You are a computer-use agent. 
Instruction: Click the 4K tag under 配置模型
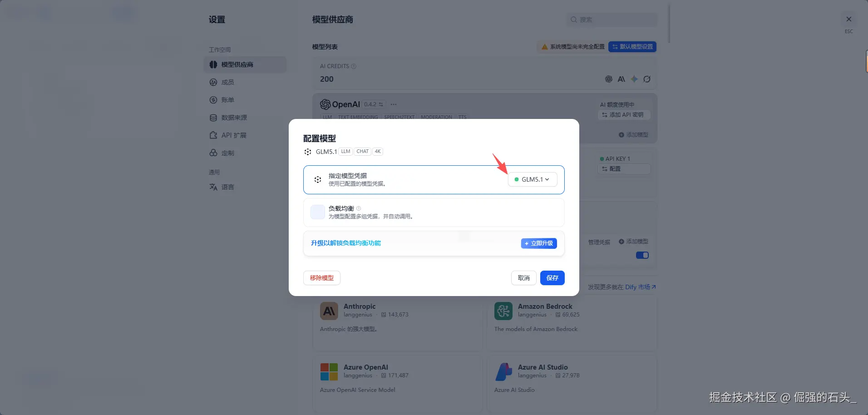click(378, 152)
